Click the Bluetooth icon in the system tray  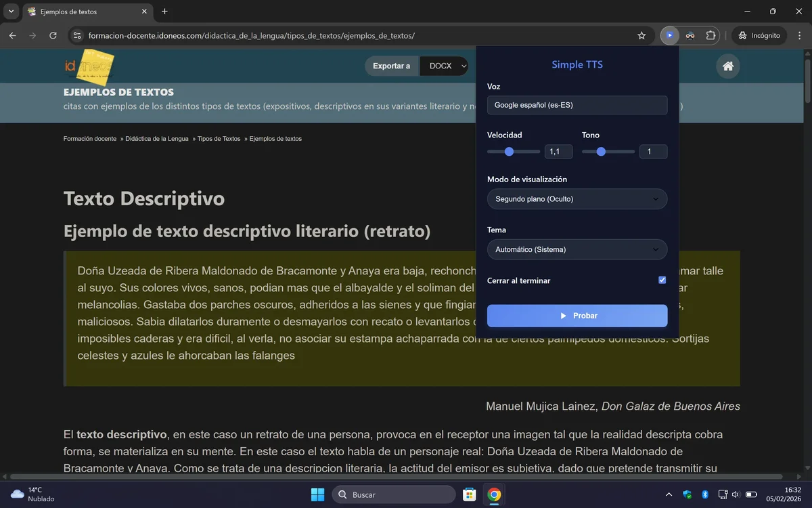[x=705, y=494]
